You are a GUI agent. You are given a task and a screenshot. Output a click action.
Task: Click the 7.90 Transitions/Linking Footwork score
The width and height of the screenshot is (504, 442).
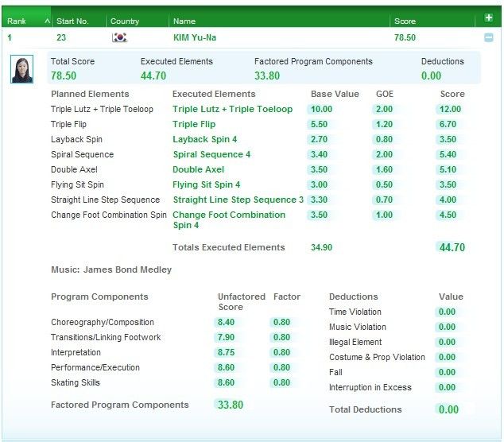(226, 338)
